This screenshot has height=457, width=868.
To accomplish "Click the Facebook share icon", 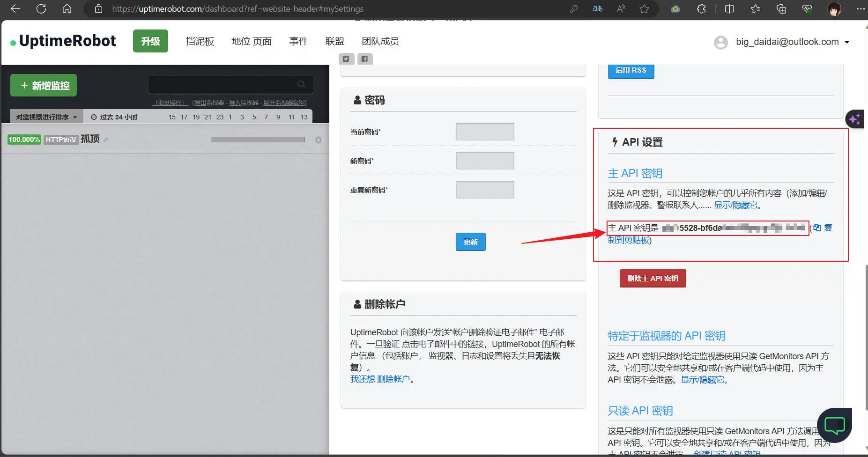I will (x=364, y=59).
